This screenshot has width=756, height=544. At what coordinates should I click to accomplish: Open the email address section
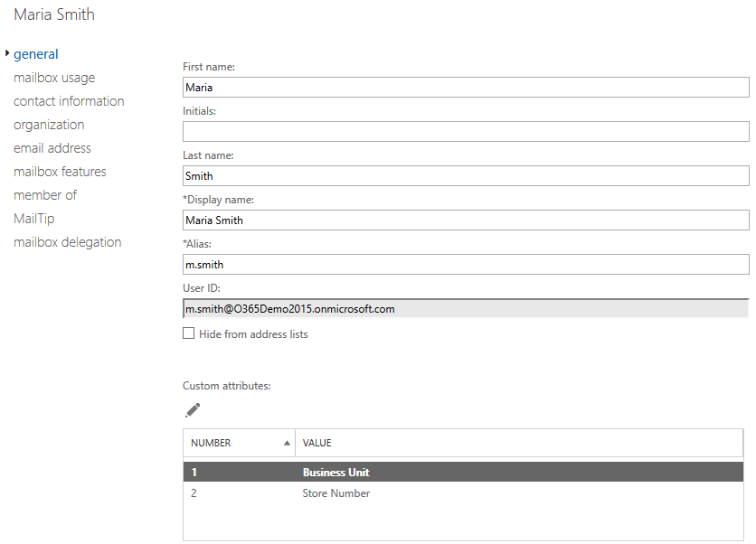click(x=52, y=148)
